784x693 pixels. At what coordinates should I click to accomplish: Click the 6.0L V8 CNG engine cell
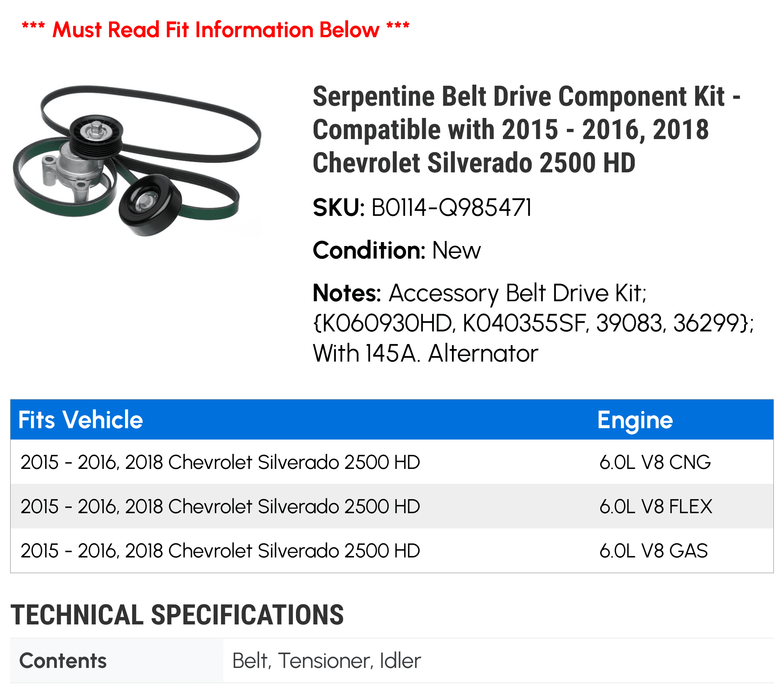pos(655,462)
